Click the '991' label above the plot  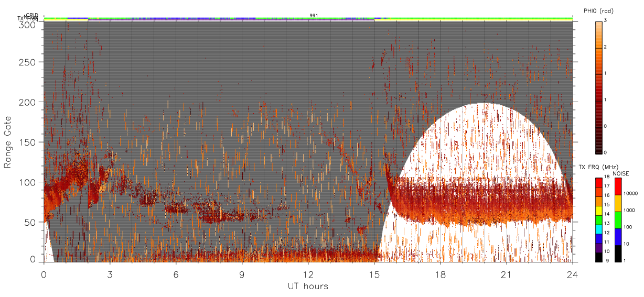314,16
